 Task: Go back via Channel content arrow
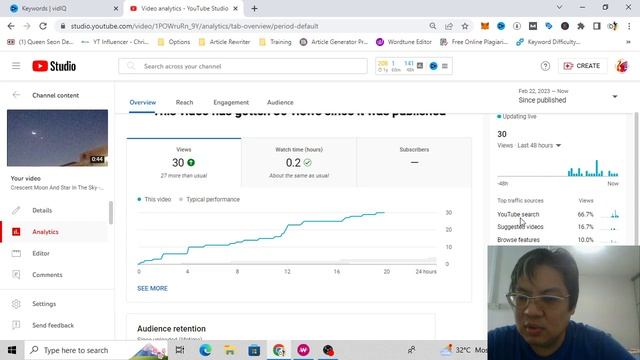pos(16,95)
